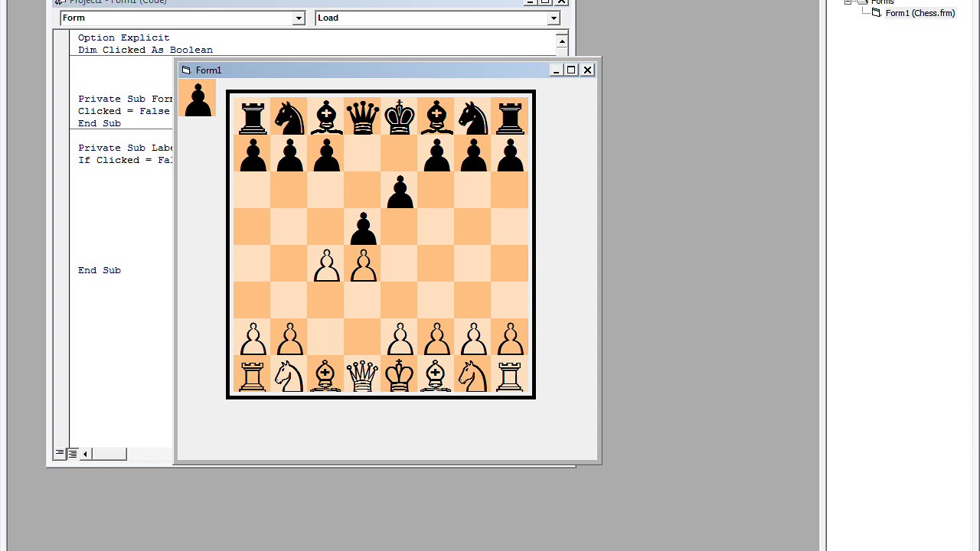Select the advanced black pawn on e6
This screenshot has width=980, height=551.
pyautogui.click(x=399, y=190)
